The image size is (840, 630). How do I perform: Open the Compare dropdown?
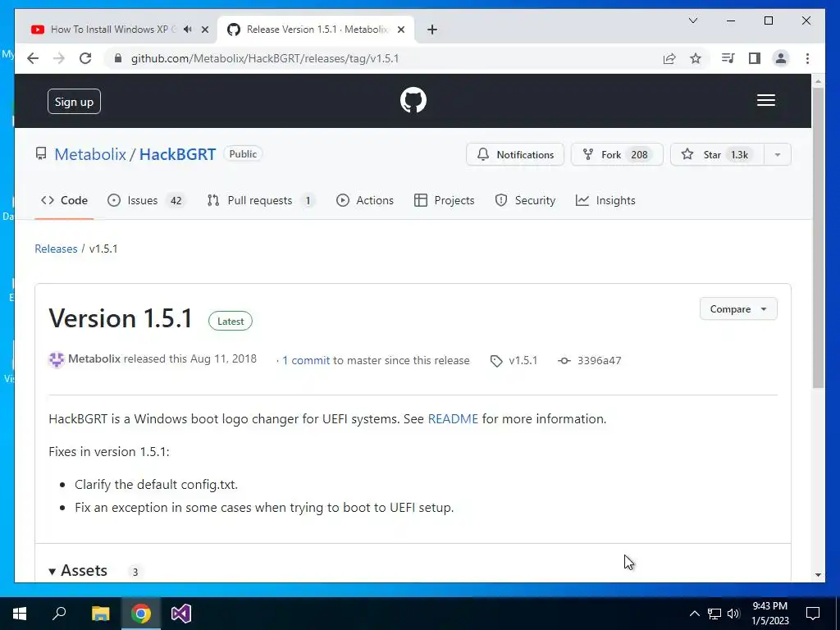click(738, 309)
